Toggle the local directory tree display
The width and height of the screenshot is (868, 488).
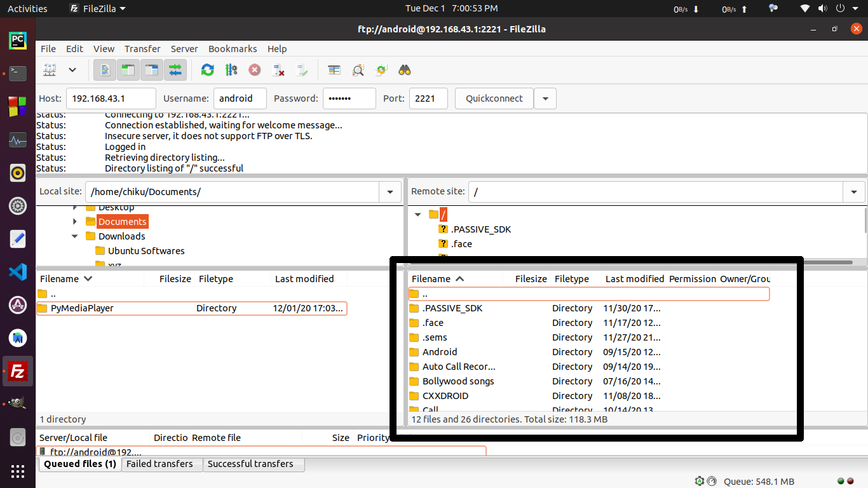[128, 70]
